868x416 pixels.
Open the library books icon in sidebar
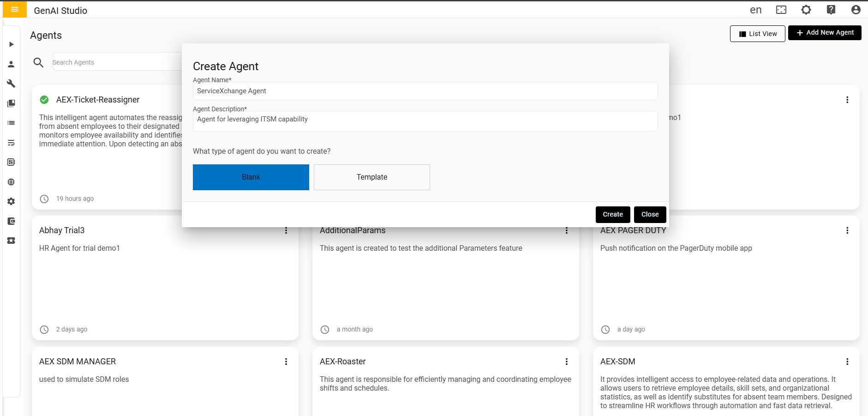click(11, 103)
